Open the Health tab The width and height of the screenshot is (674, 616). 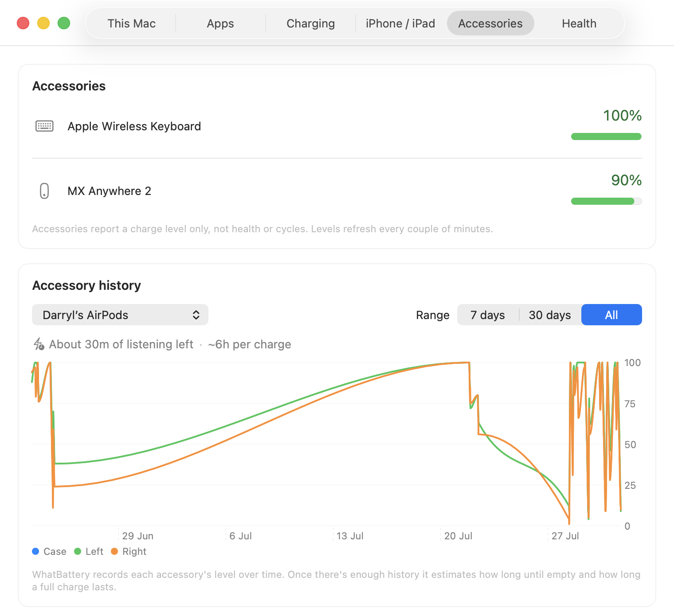point(579,23)
